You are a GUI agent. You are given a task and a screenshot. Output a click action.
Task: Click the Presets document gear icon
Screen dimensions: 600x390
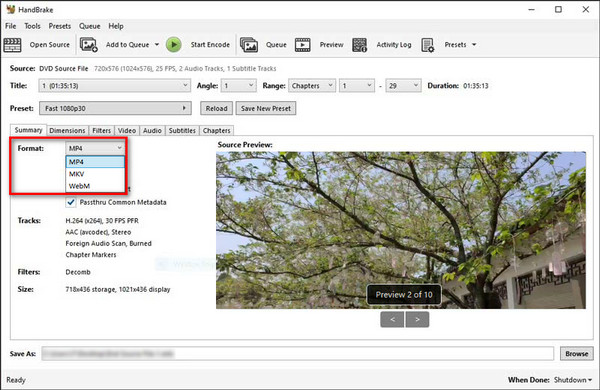(x=427, y=45)
